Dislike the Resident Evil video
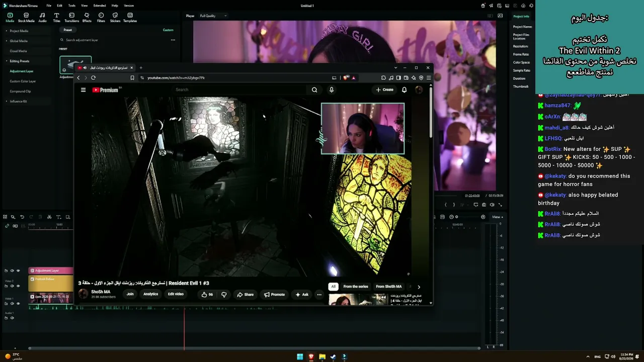This screenshot has height=362, width=644. click(x=224, y=295)
